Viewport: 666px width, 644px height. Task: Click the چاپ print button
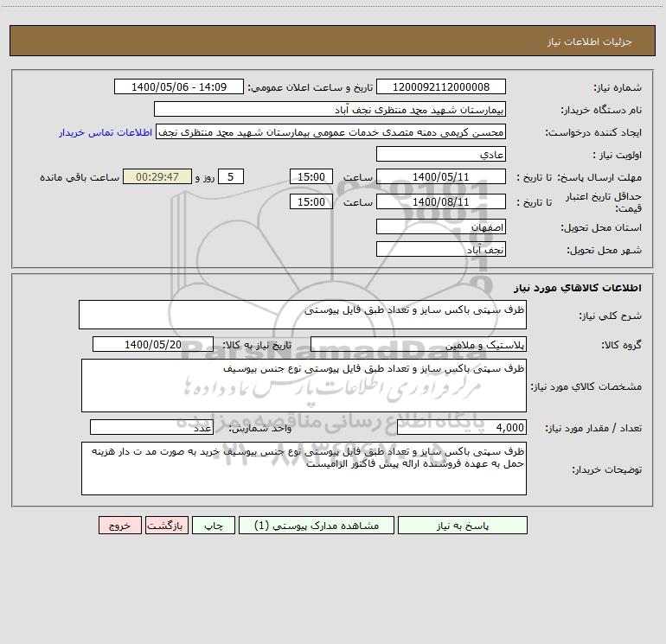coord(214,526)
